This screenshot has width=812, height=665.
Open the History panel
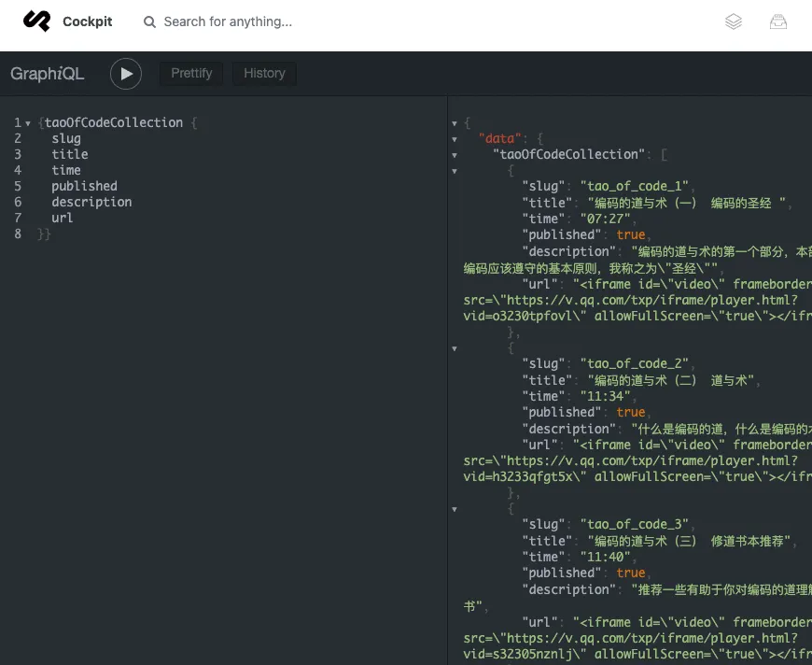[x=265, y=73]
